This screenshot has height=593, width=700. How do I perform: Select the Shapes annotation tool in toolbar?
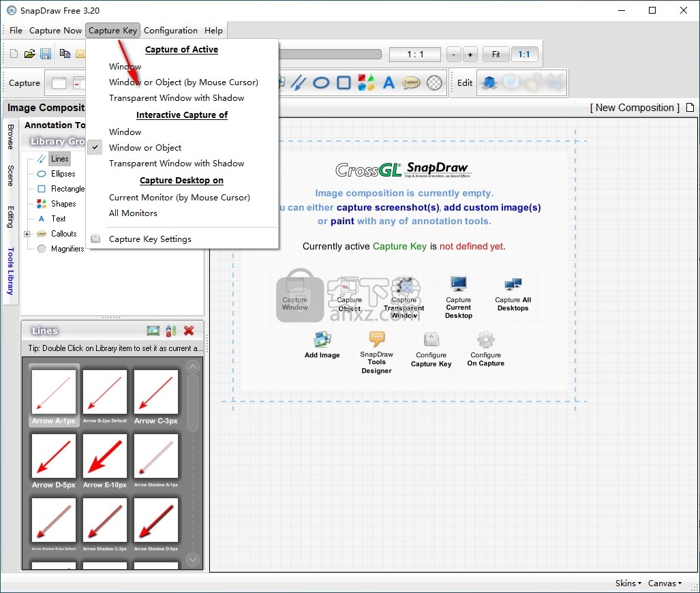click(366, 82)
